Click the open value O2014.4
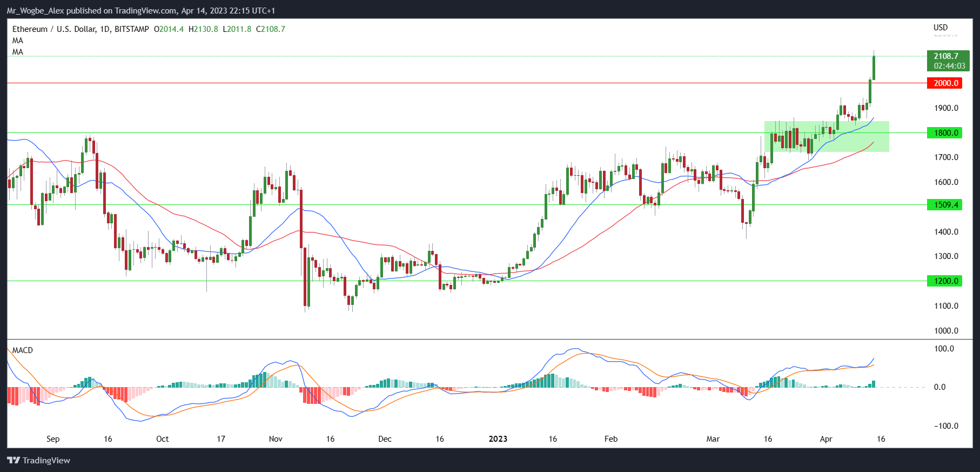 [x=169, y=29]
